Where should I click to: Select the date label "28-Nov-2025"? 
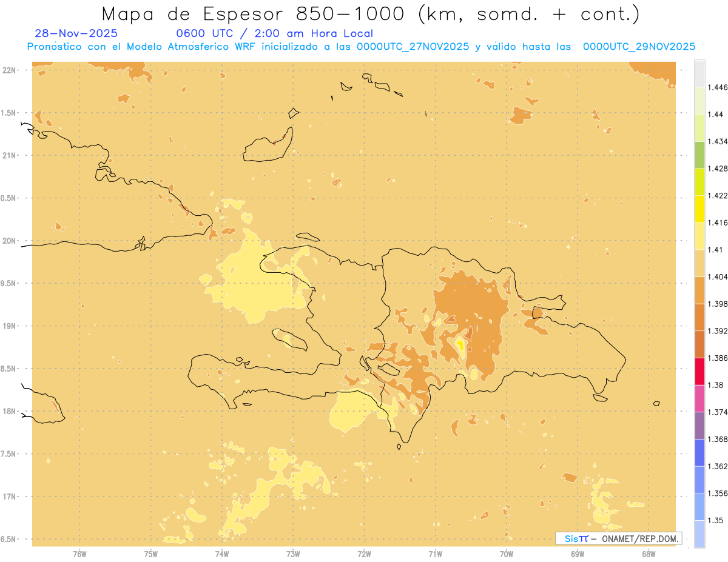[x=76, y=33]
